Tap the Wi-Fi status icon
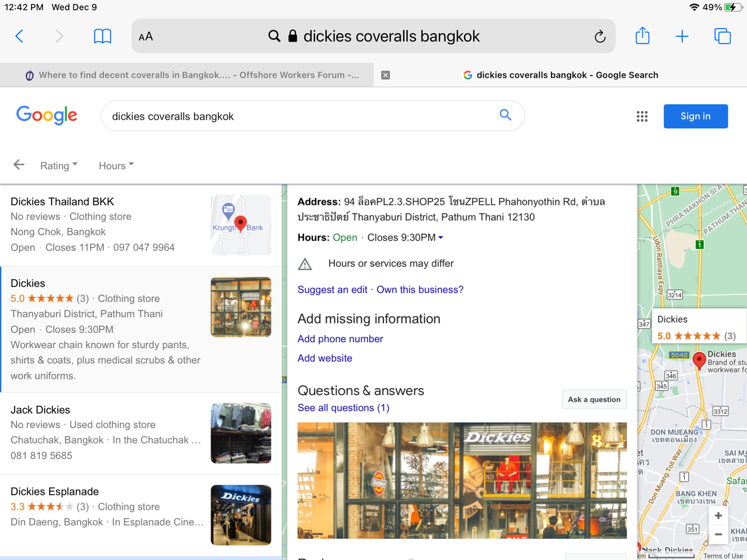The width and height of the screenshot is (747, 560). coord(694,7)
